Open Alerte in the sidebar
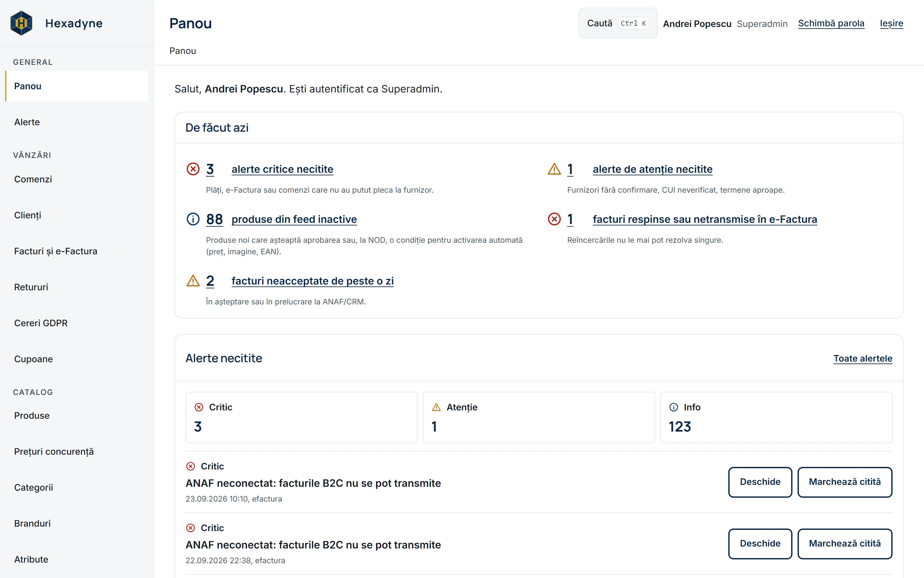 pos(77,122)
